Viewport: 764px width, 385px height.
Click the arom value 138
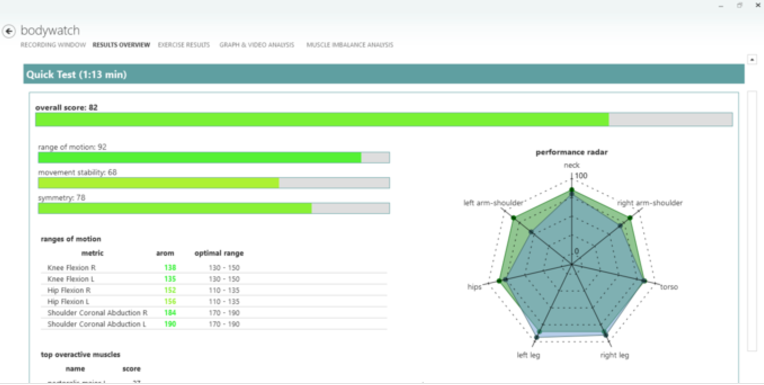click(170, 268)
